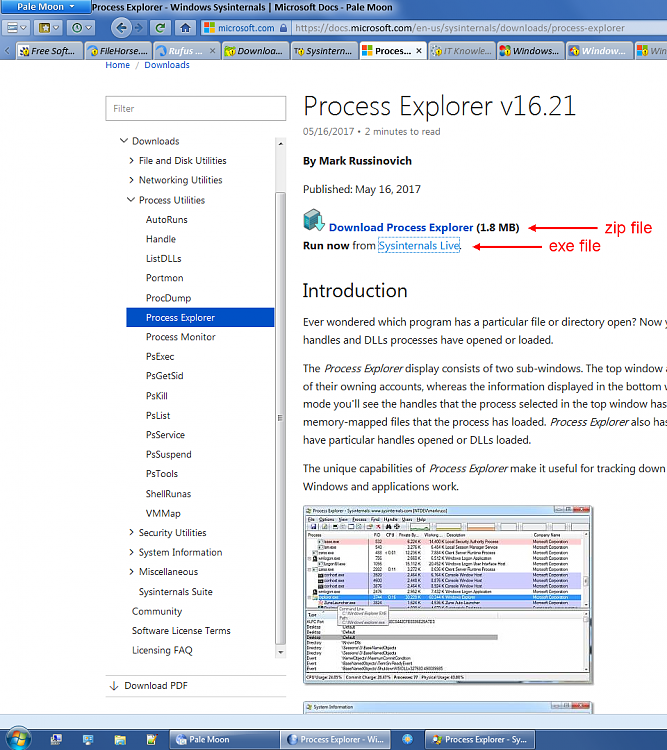
Task: Expand Networking Utilities
Action: point(131,180)
